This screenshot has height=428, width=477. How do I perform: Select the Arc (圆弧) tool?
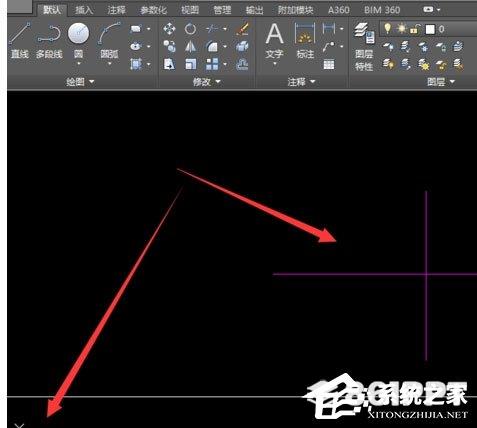[109, 41]
